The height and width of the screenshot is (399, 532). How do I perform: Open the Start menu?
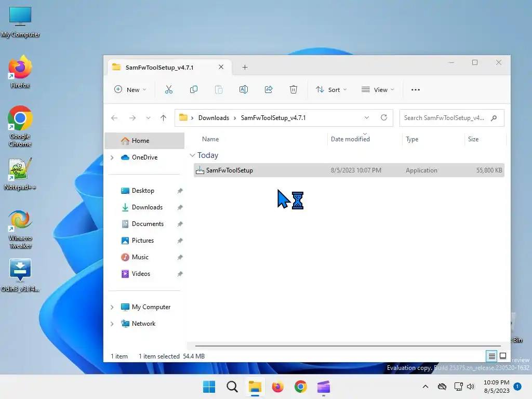(x=209, y=387)
